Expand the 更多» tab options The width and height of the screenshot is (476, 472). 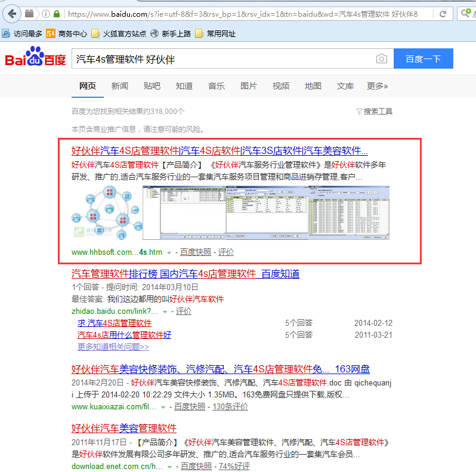(378, 87)
